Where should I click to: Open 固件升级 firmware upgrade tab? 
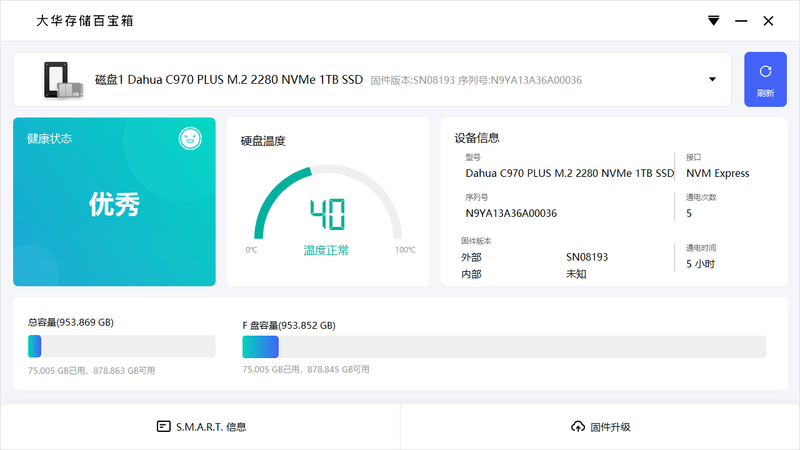pos(601,427)
